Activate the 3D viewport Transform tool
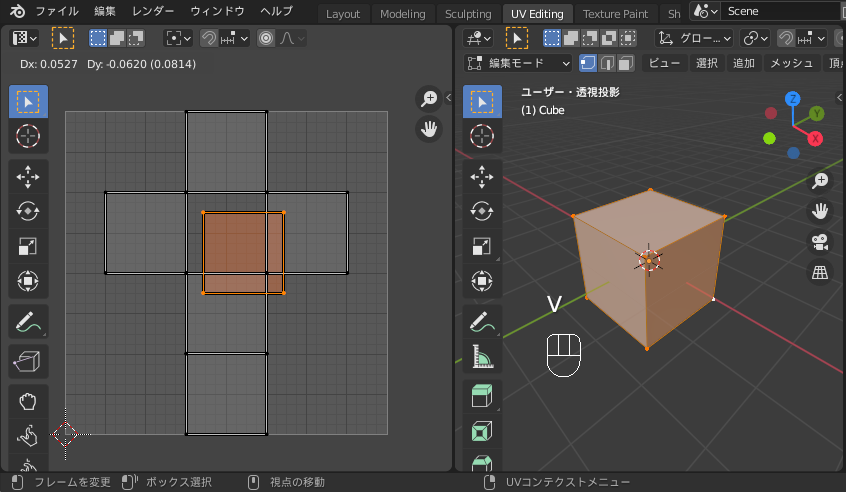Image resolution: width=846 pixels, height=492 pixels. pyautogui.click(x=482, y=281)
